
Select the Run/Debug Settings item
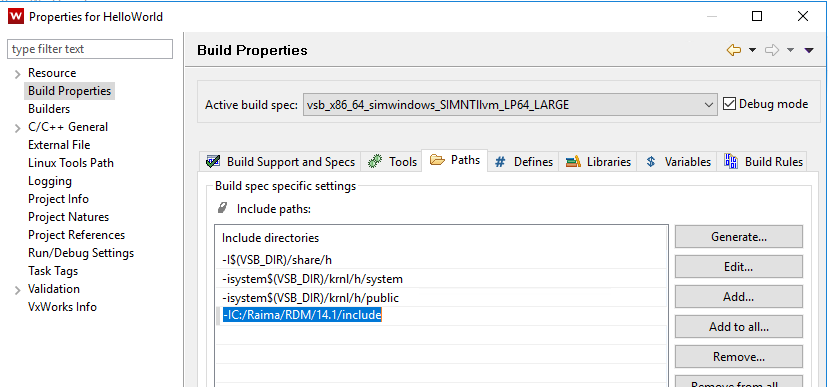(81, 253)
